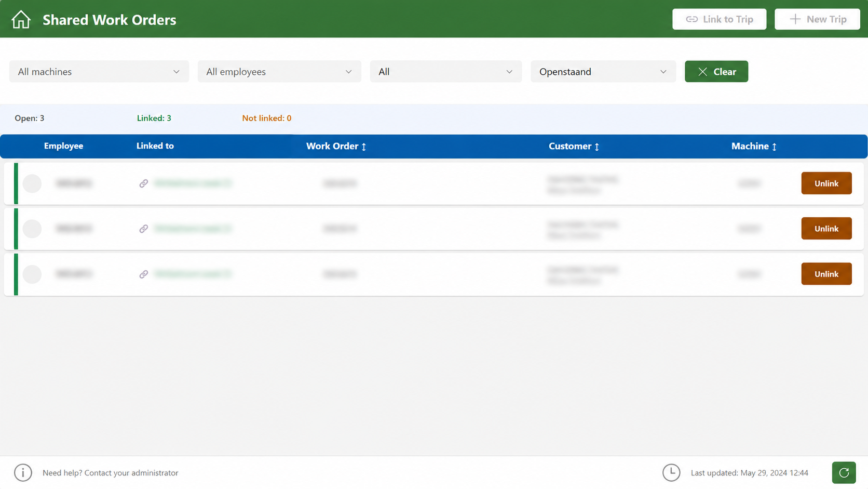Expand the All filter dropdown
868x489 pixels.
[x=445, y=72]
